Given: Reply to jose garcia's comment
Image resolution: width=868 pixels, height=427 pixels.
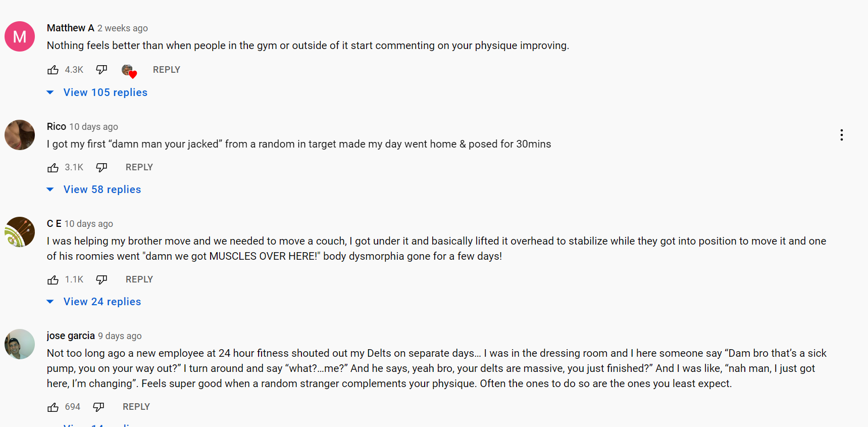Looking at the screenshot, I should [136, 407].
